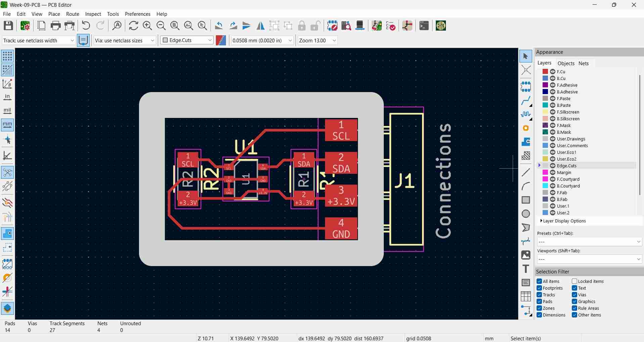
Task: Click the Find magnifier icon
Action: 117,26
